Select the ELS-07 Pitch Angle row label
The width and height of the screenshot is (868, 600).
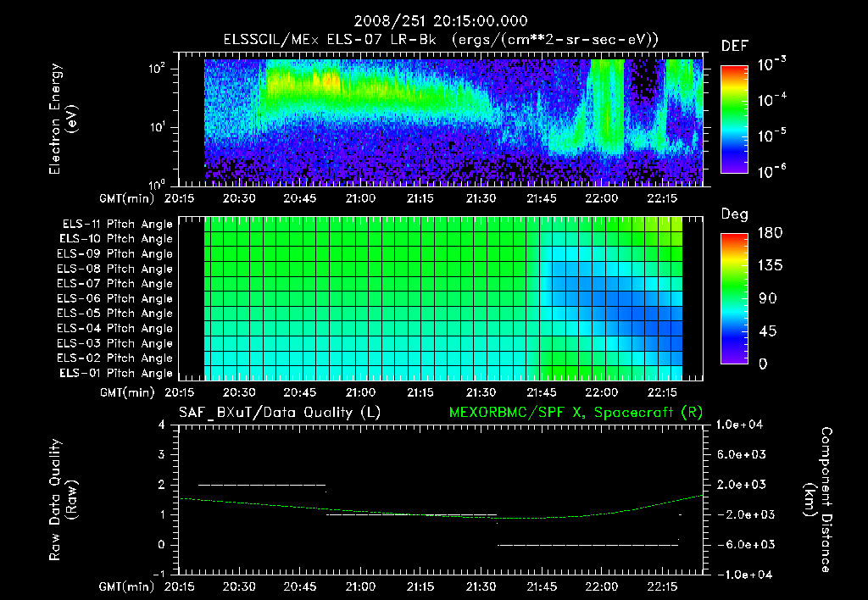click(114, 283)
